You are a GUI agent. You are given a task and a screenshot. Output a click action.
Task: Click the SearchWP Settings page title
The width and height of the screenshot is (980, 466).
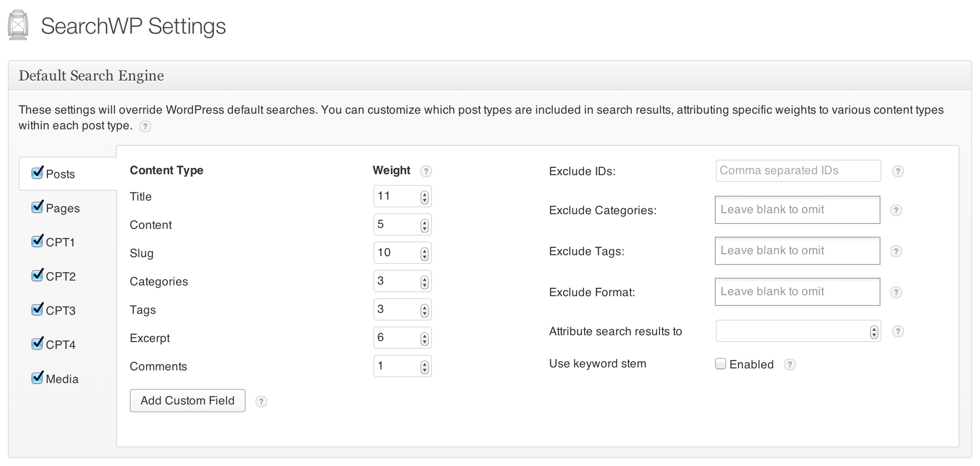point(133,26)
